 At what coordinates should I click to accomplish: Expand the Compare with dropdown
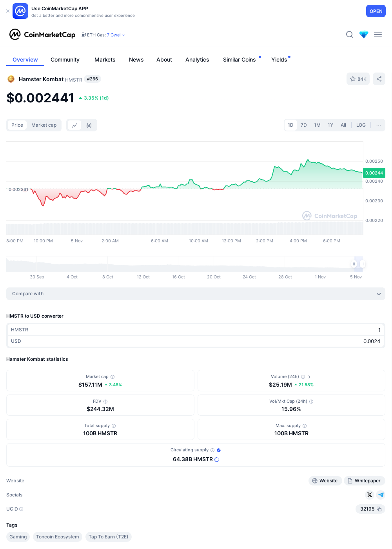196,294
